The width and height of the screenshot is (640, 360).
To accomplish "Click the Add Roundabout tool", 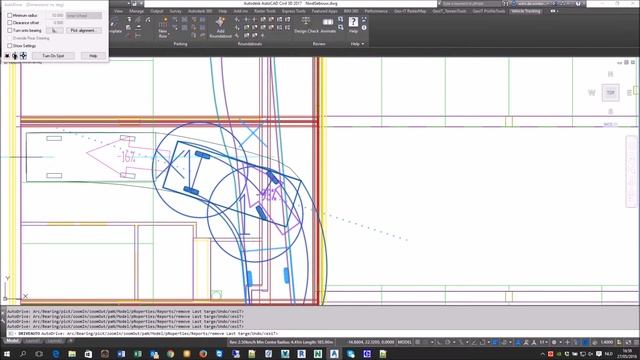I will [x=220, y=28].
